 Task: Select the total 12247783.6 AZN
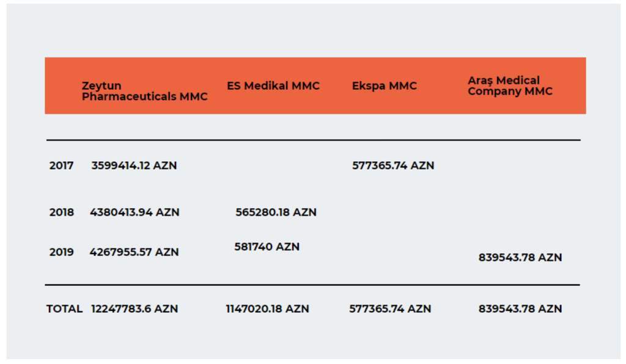click(x=134, y=308)
